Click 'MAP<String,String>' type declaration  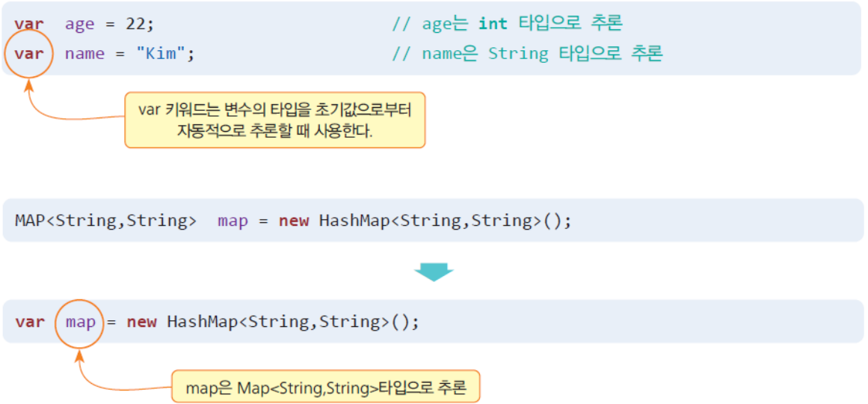[105, 221]
